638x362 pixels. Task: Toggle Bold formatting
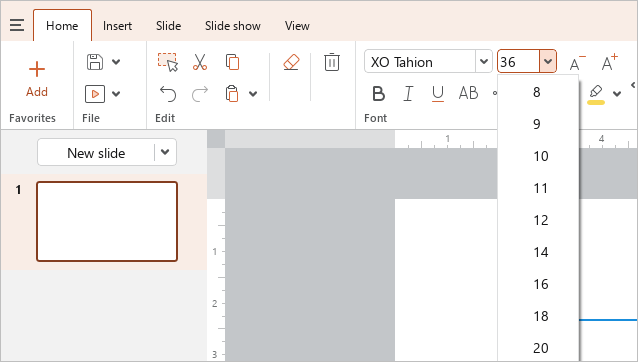point(378,94)
